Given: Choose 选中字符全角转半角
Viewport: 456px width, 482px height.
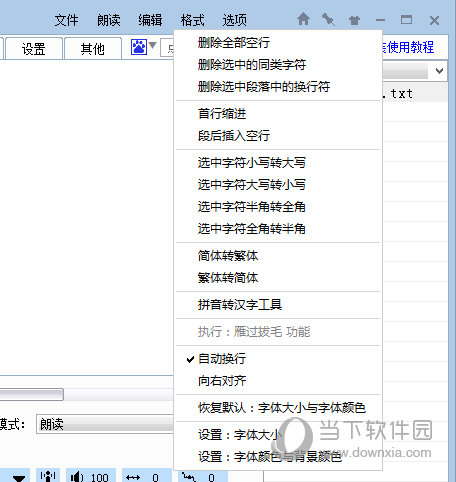Looking at the screenshot, I should pos(277,229).
